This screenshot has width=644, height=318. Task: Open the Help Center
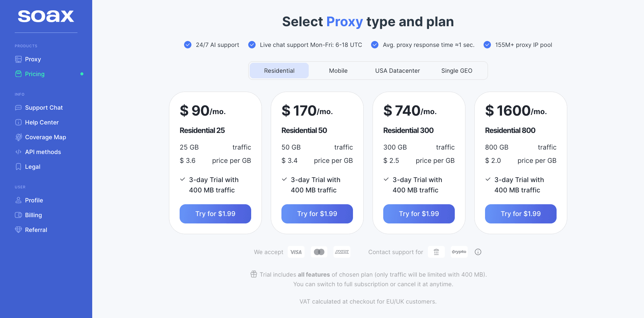42,123
